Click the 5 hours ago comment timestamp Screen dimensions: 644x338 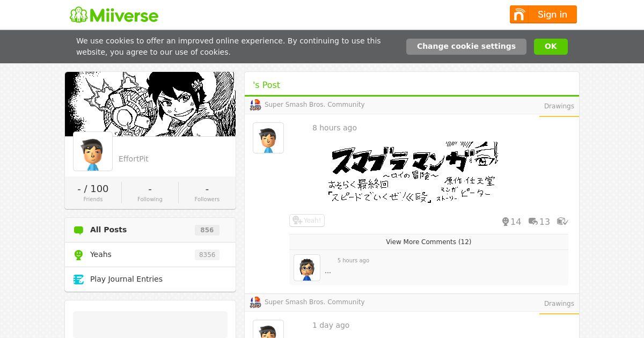click(x=353, y=260)
